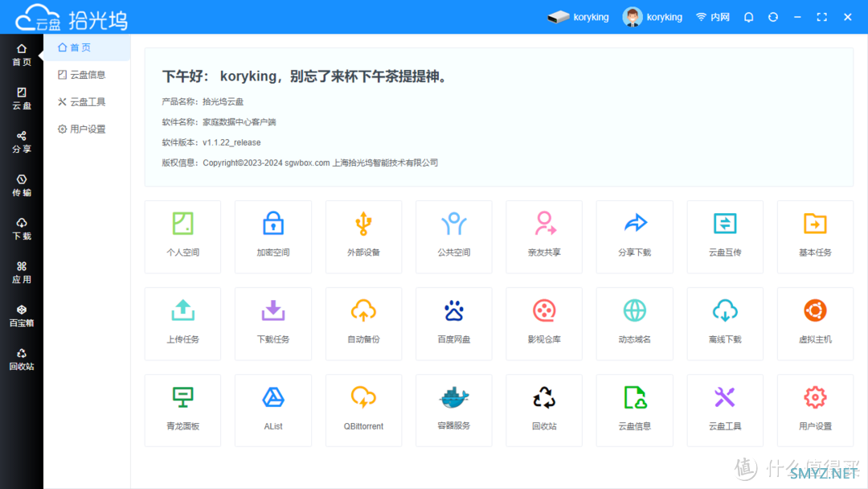Open the 加密空间 encrypted space lock icon
This screenshot has height=489, width=868.
click(x=273, y=223)
